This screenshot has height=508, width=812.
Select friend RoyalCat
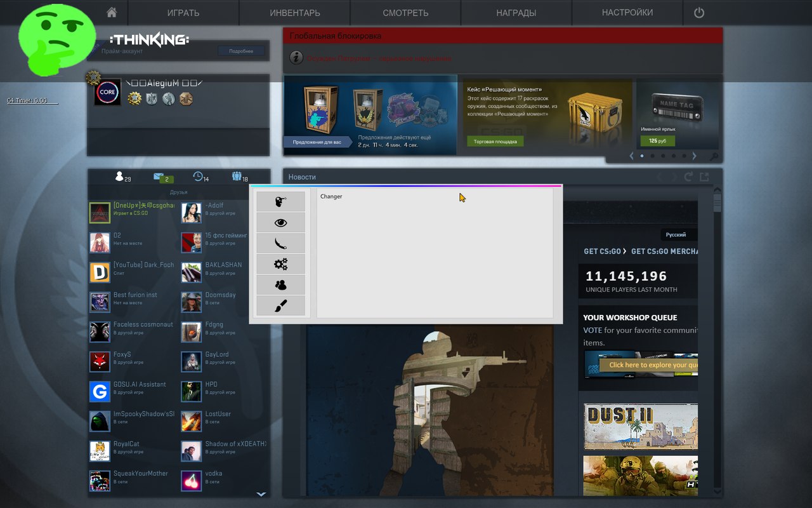click(x=133, y=451)
